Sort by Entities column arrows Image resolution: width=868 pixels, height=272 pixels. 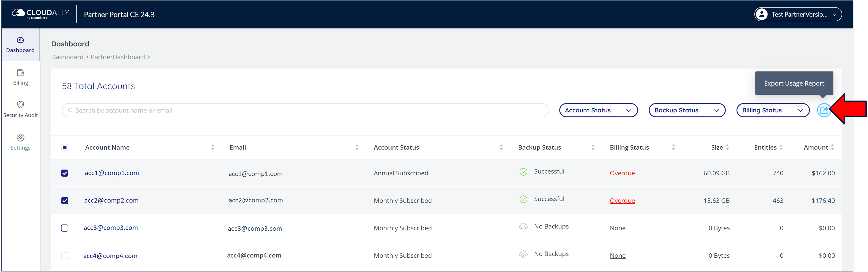781,147
